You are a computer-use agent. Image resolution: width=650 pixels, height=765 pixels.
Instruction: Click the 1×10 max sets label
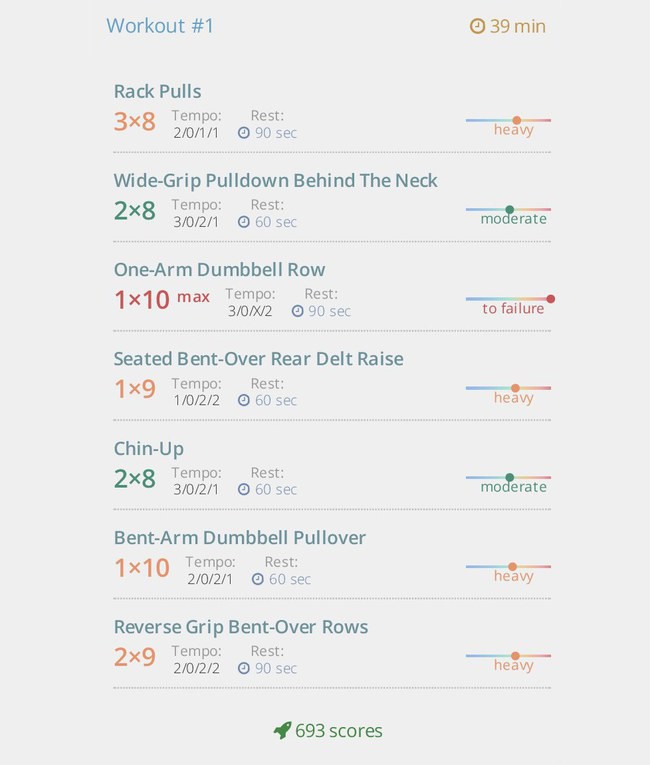[162, 299]
